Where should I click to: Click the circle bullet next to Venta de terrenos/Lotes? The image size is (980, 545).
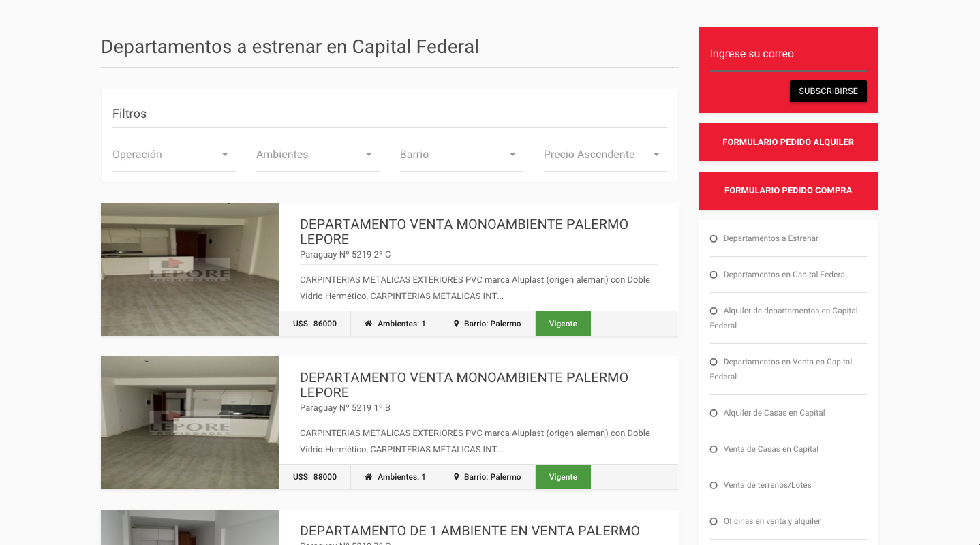714,485
